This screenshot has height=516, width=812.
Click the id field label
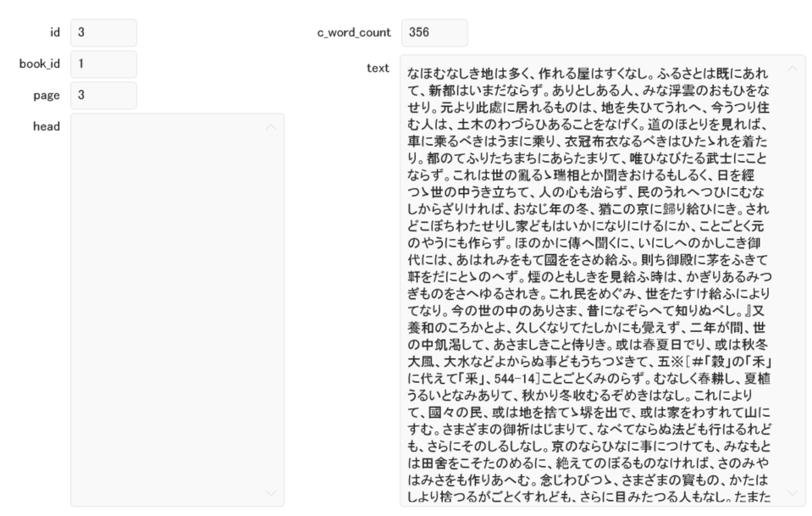(55, 33)
